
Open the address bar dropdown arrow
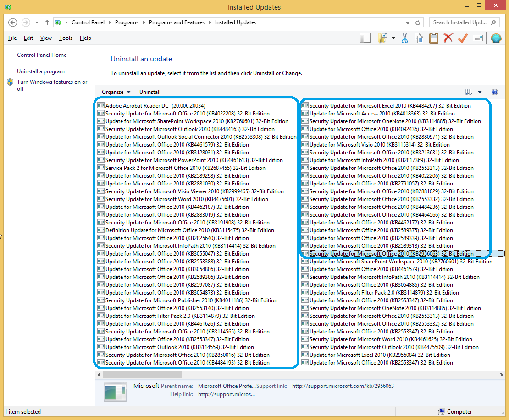[x=408, y=22]
